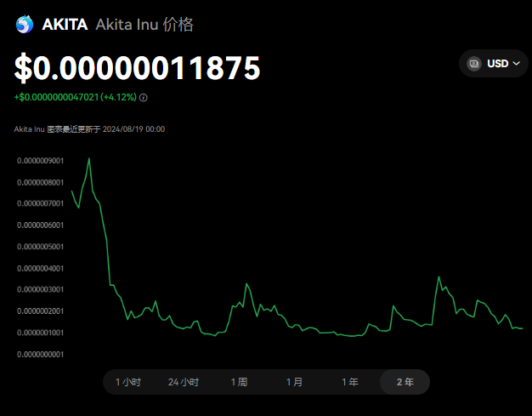Click the 0.0000008001 axis label
The image size is (532, 416).
[x=41, y=182]
